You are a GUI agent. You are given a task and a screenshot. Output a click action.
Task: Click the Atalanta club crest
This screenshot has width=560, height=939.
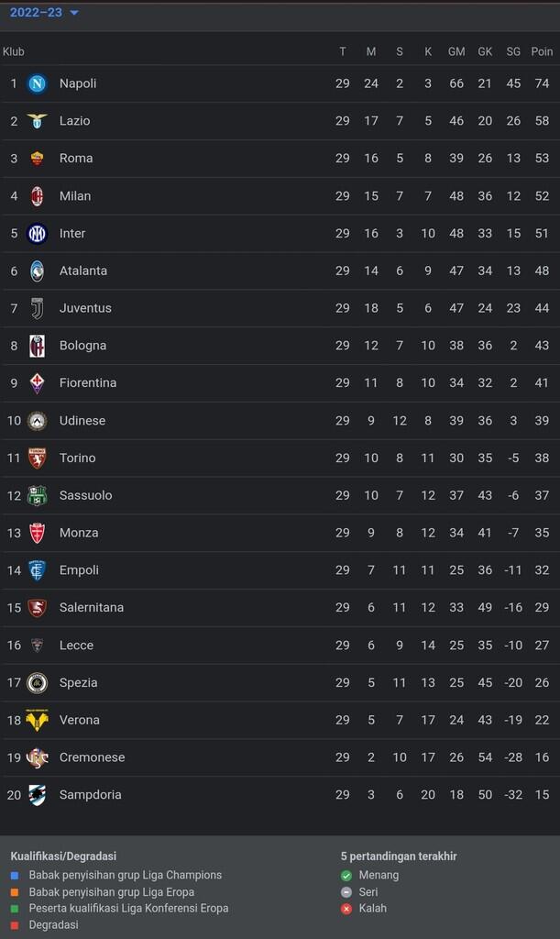(x=38, y=271)
